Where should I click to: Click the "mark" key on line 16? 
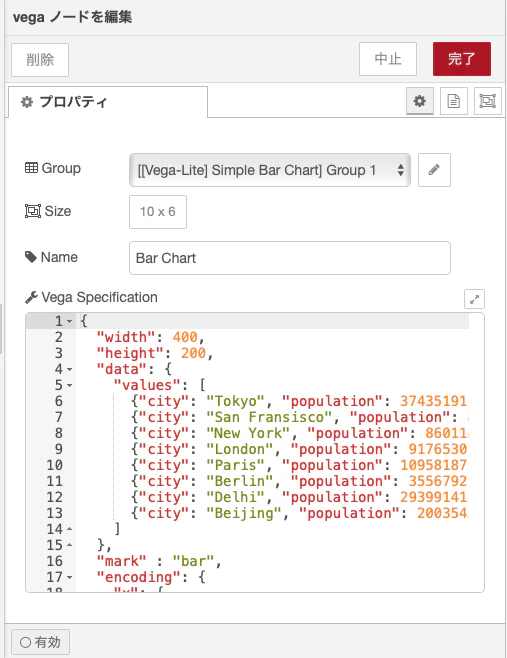[122, 561]
